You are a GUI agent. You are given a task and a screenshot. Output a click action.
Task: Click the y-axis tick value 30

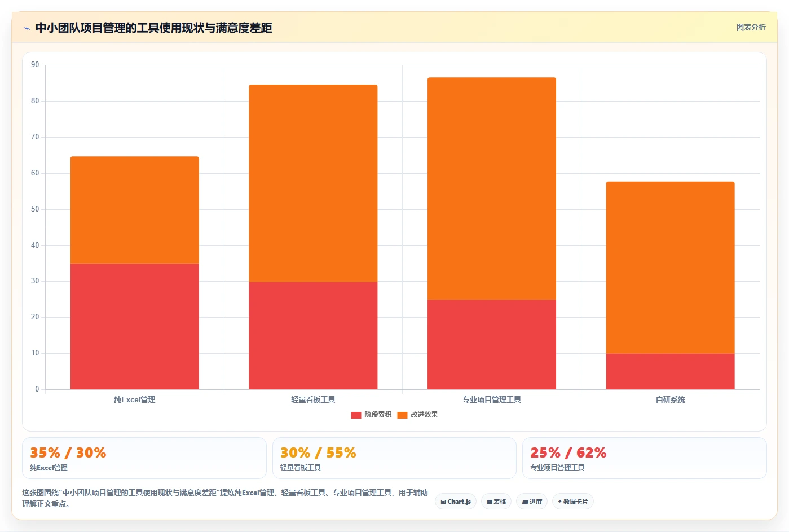pyautogui.click(x=35, y=281)
